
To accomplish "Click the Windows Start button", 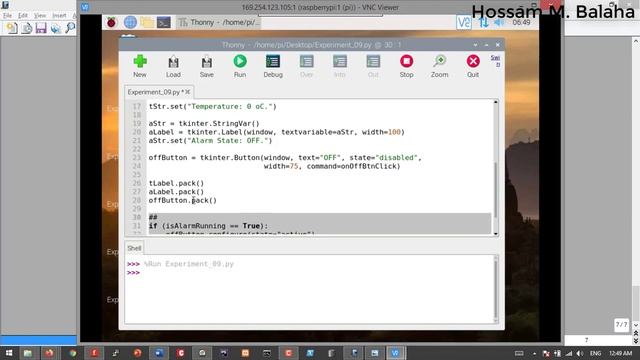I will click(x=9, y=353).
